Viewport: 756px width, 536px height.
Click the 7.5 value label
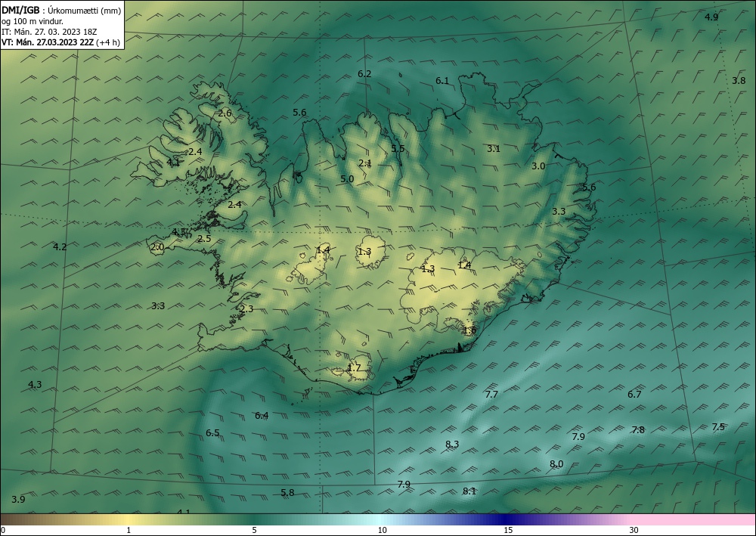[x=718, y=427]
